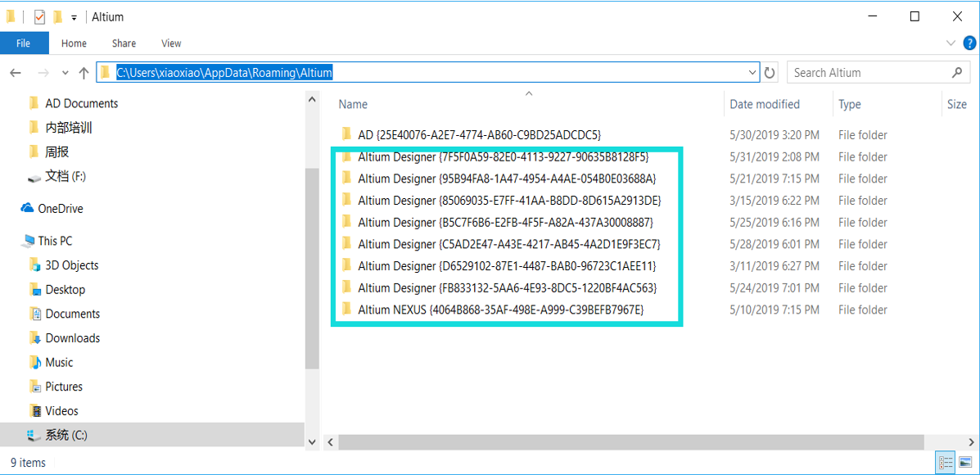Expand the ribbon with the chevron
Image resolution: width=980 pixels, height=475 pixels.
[x=951, y=43]
